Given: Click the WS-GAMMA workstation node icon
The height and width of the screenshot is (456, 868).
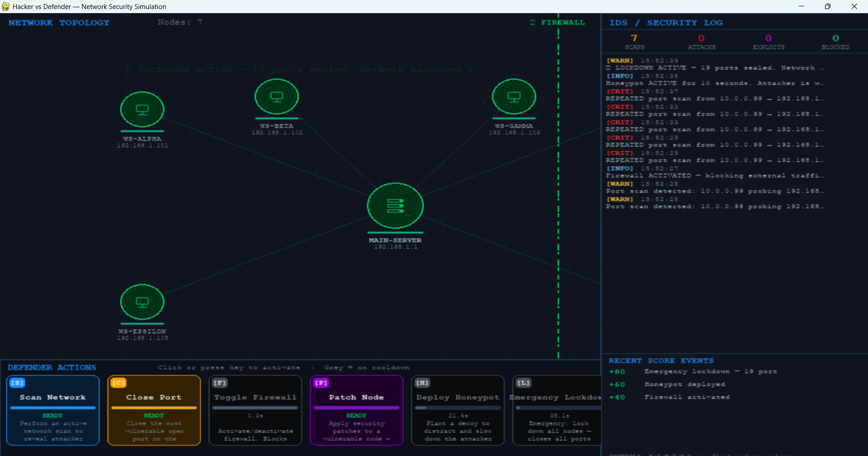Looking at the screenshot, I should click(514, 96).
